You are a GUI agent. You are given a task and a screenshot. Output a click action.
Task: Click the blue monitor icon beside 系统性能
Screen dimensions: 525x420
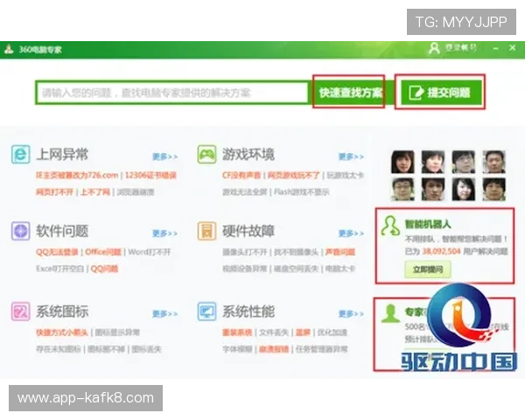pos(206,311)
